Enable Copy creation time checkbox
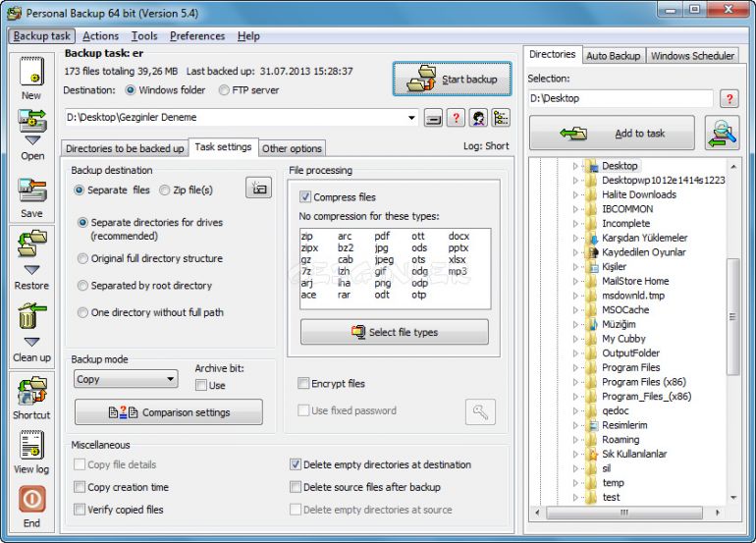This screenshot has width=756, height=543. (x=80, y=487)
